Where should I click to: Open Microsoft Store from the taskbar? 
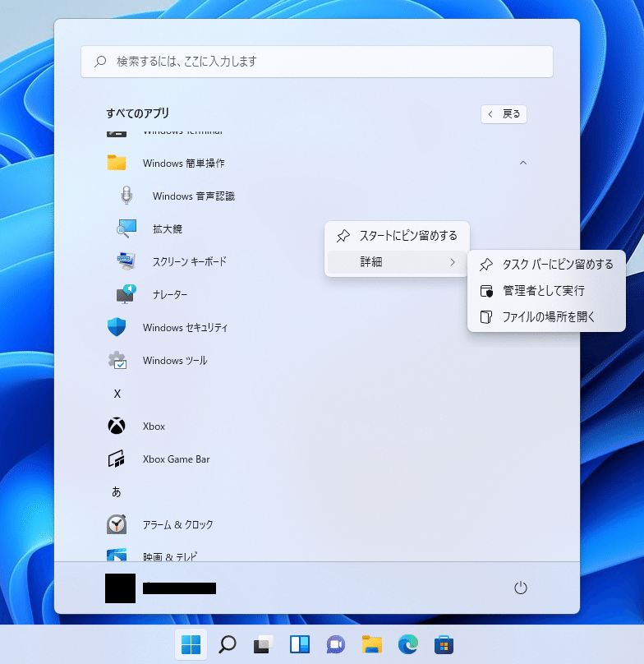pos(444,644)
